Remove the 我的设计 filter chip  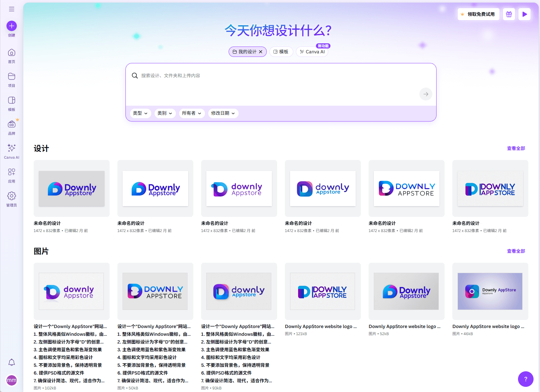point(261,52)
